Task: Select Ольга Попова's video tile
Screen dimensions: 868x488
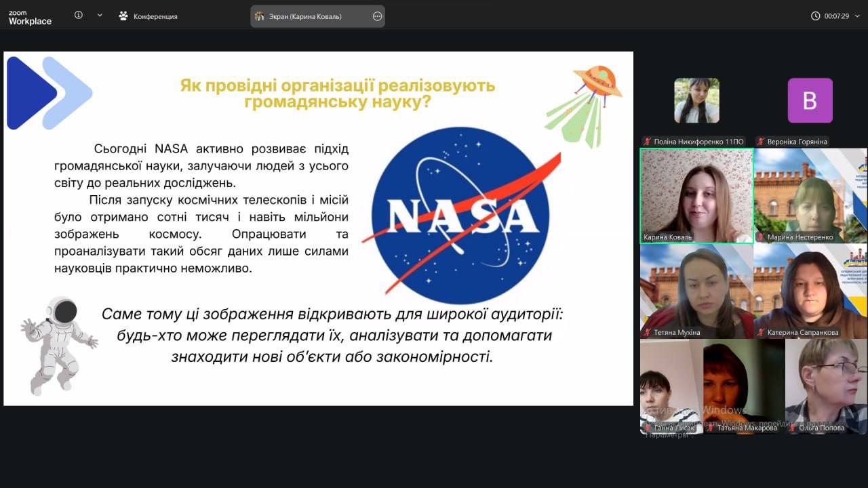Action: [x=825, y=383]
